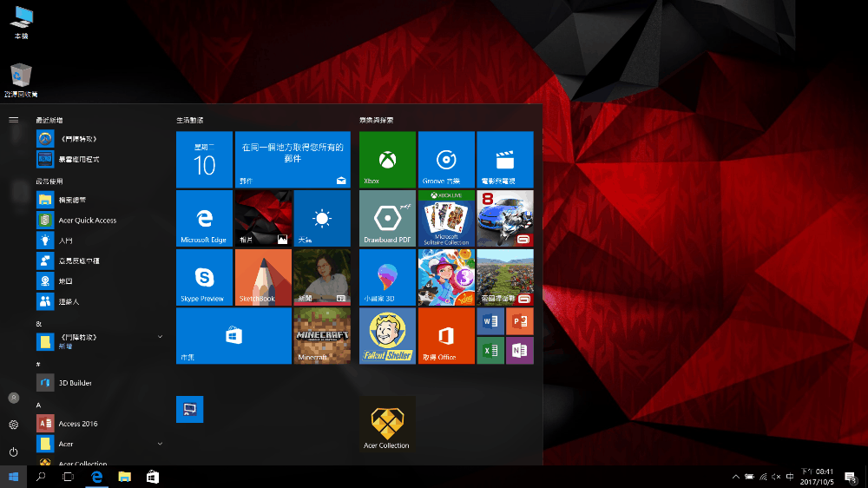
Task: Open Edge from the taskbar
Action: point(96,477)
